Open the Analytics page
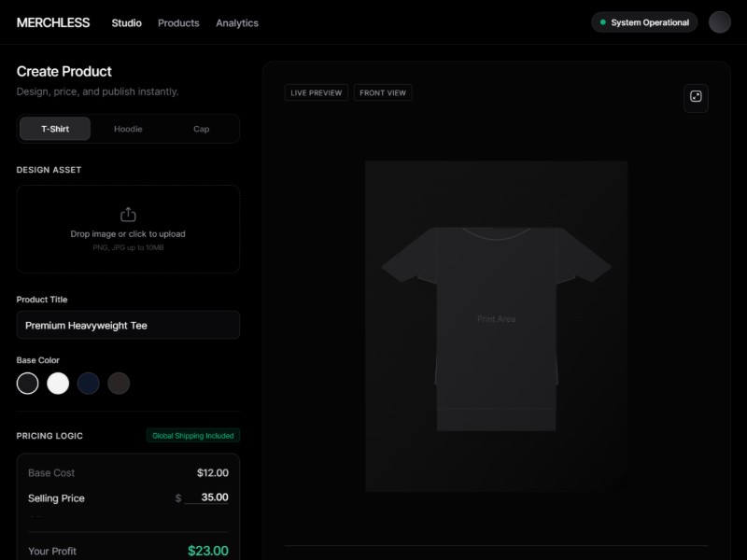This screenshot has height=560, width=747. [x=237, y=22]
